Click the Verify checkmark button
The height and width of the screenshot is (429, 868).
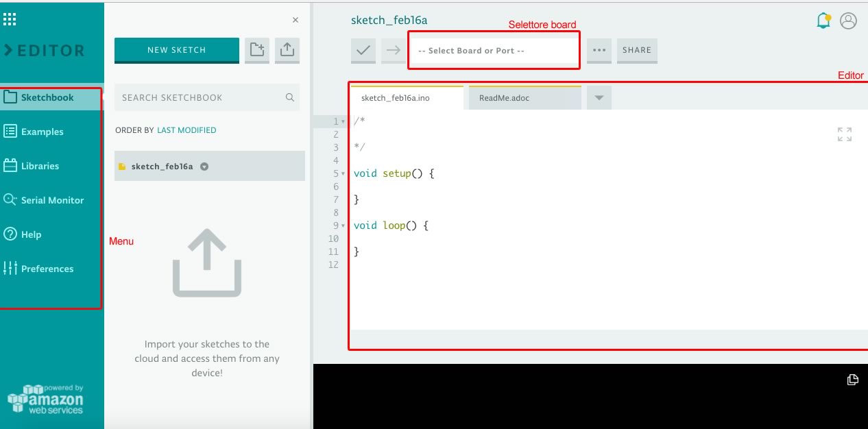click(x=363, y=50)
